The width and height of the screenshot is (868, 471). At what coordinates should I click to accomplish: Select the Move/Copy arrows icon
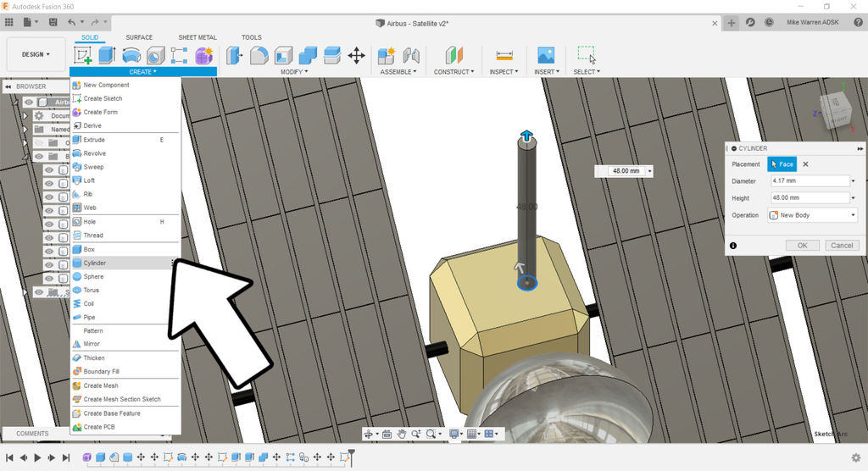357,55
